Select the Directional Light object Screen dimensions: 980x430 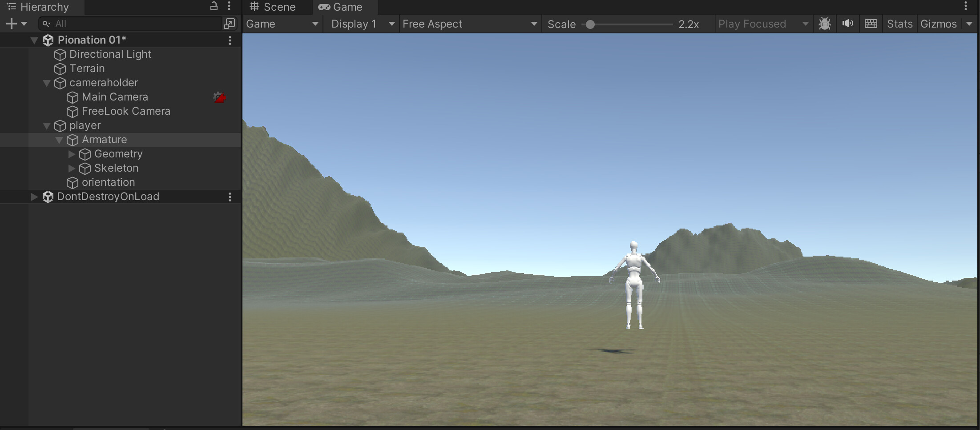click(110, 54)
